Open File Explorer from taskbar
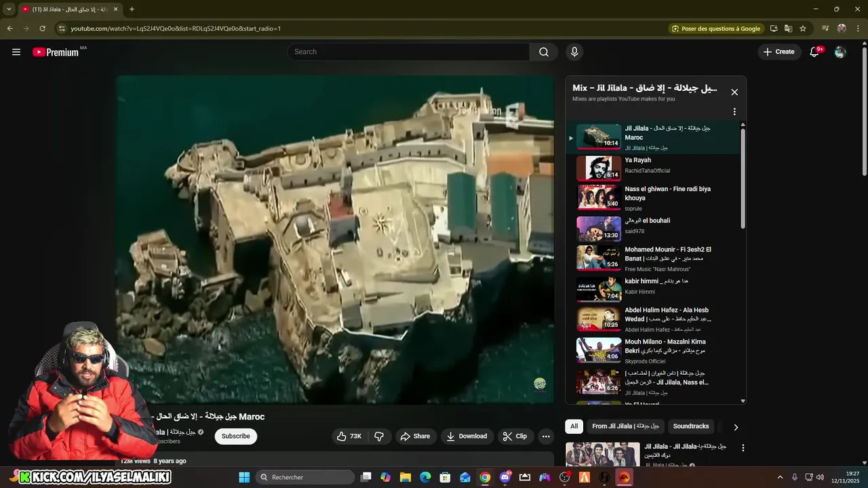 pos(406,477)
